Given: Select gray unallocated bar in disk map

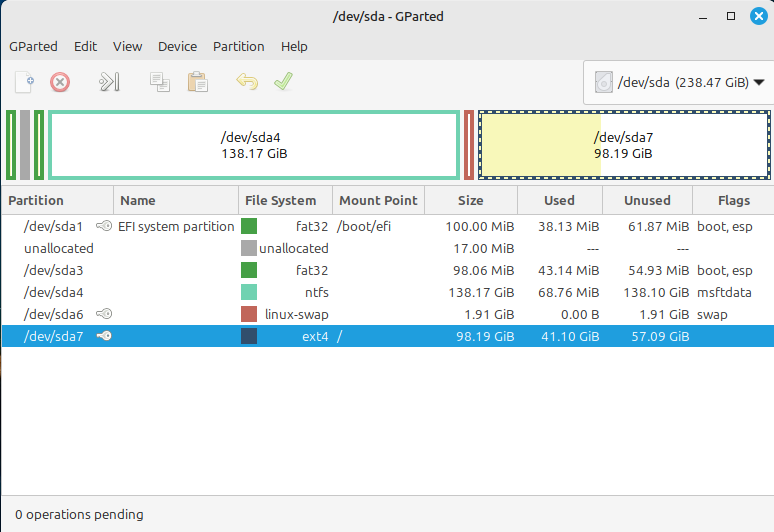Looking at the screenshot, I should 25,145.
